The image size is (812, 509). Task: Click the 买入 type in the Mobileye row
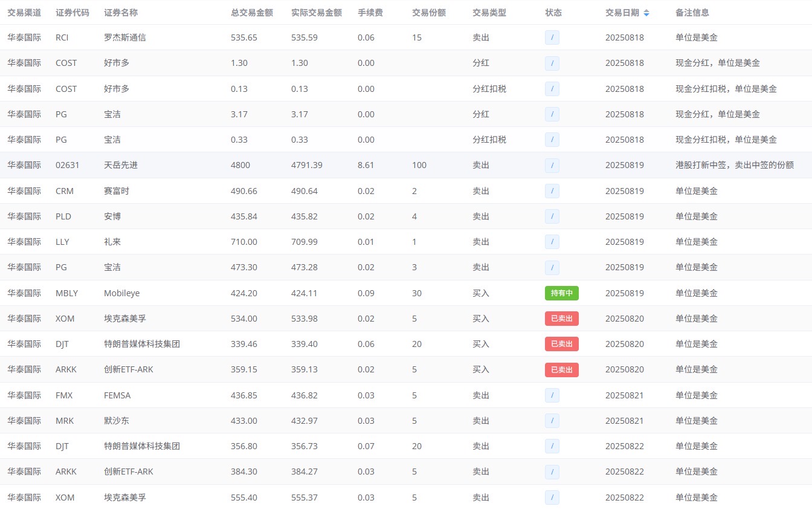481,293
